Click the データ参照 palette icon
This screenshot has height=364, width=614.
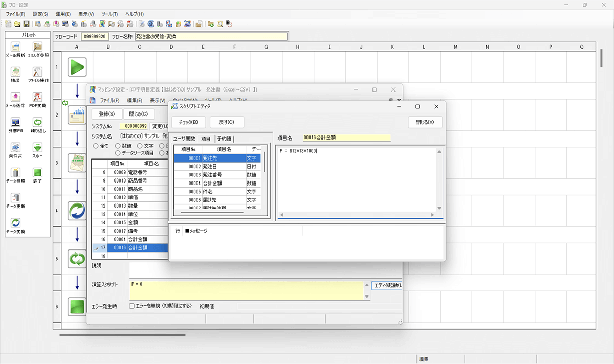pyautogui.click(x=15, y=173)
